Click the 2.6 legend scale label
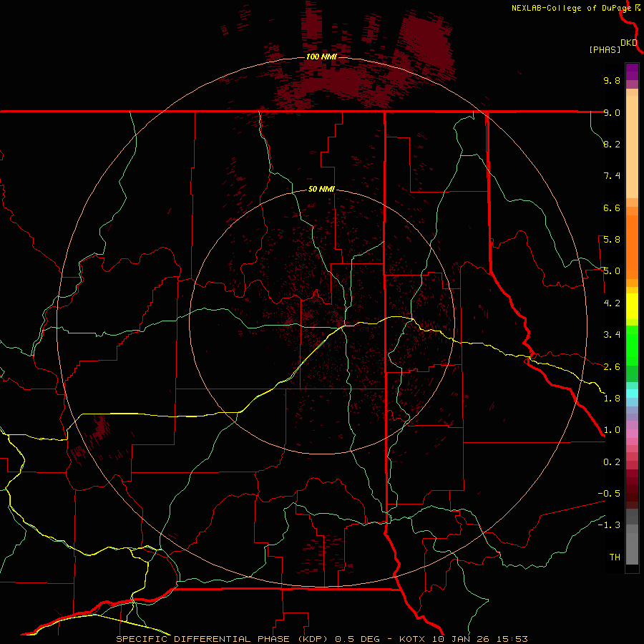The image size is (644, 644). [x=612, y=367]
